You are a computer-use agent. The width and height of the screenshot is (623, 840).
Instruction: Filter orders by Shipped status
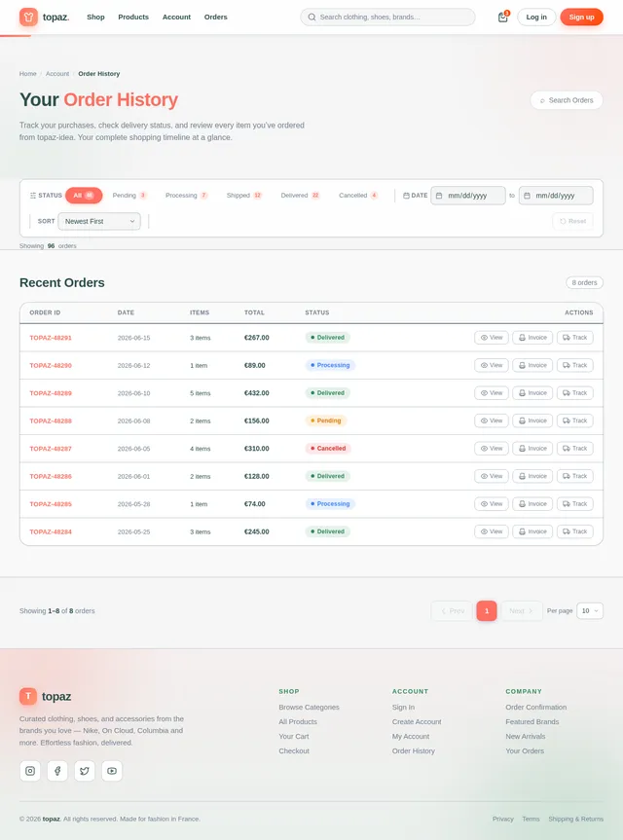point(244,196)
